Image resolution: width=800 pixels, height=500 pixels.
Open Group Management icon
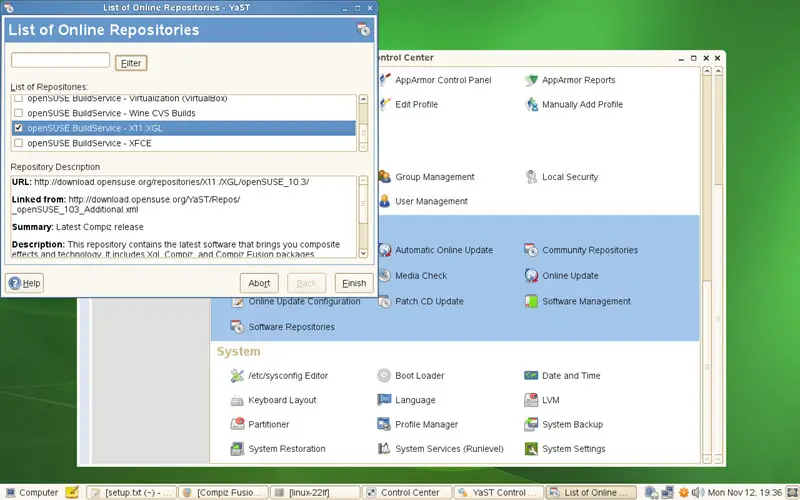[385, 177]
